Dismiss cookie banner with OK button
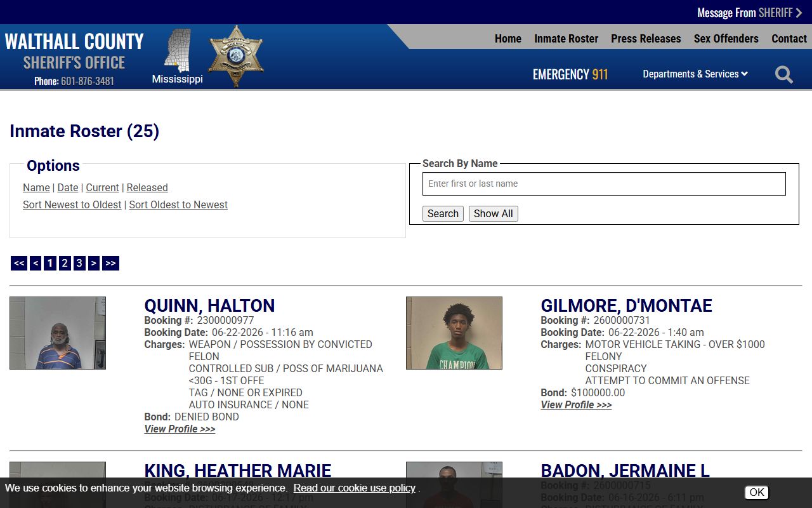Screen dimensions: 812x508 [x=757, y=492]
